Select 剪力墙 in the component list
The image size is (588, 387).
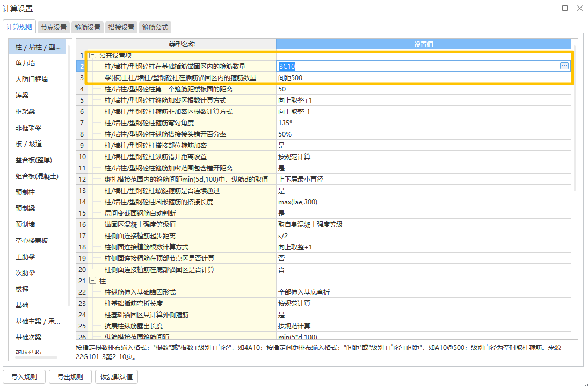38,63
